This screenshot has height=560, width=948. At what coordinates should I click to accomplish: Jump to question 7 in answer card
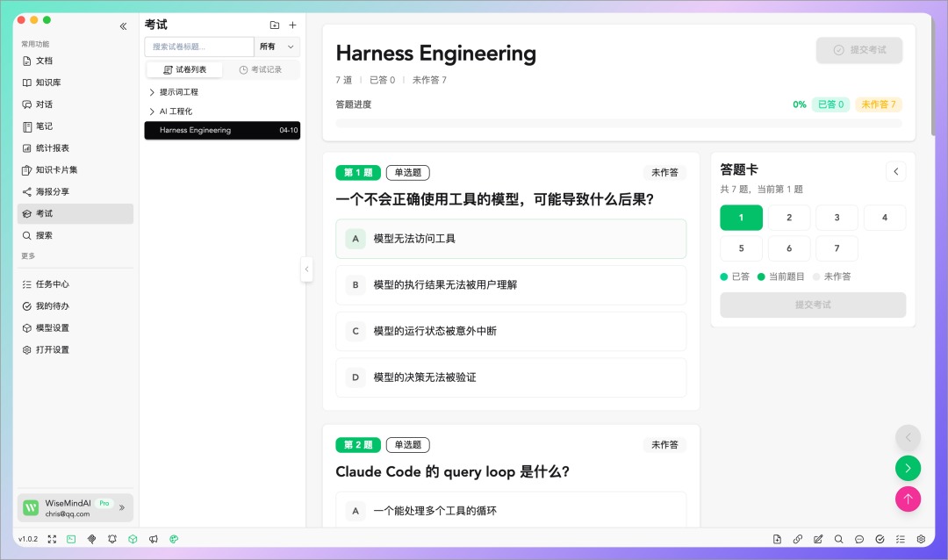tap(837, 248)
